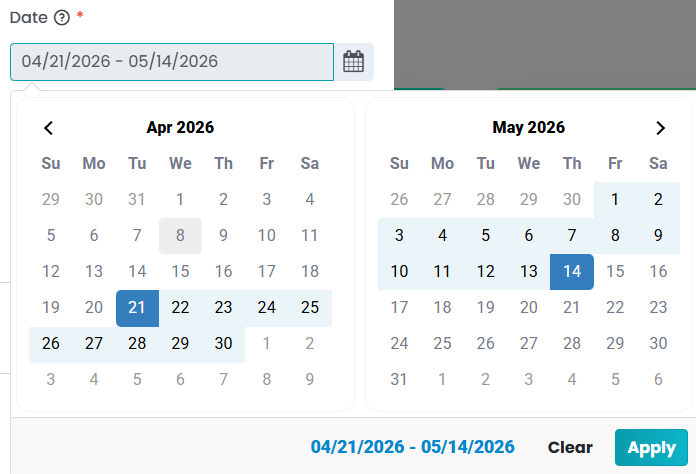Select May 14 in the calendar

(572, 272)
